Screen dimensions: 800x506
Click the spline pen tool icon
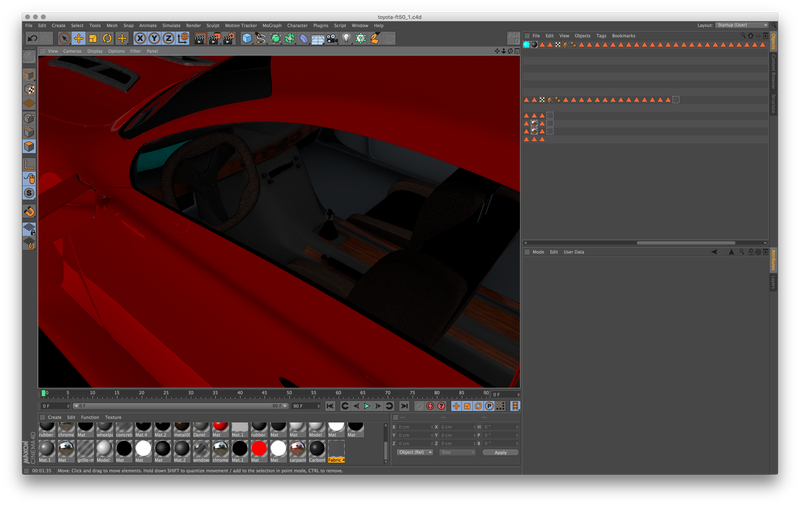pyautogui.click(x=261, y=38)
